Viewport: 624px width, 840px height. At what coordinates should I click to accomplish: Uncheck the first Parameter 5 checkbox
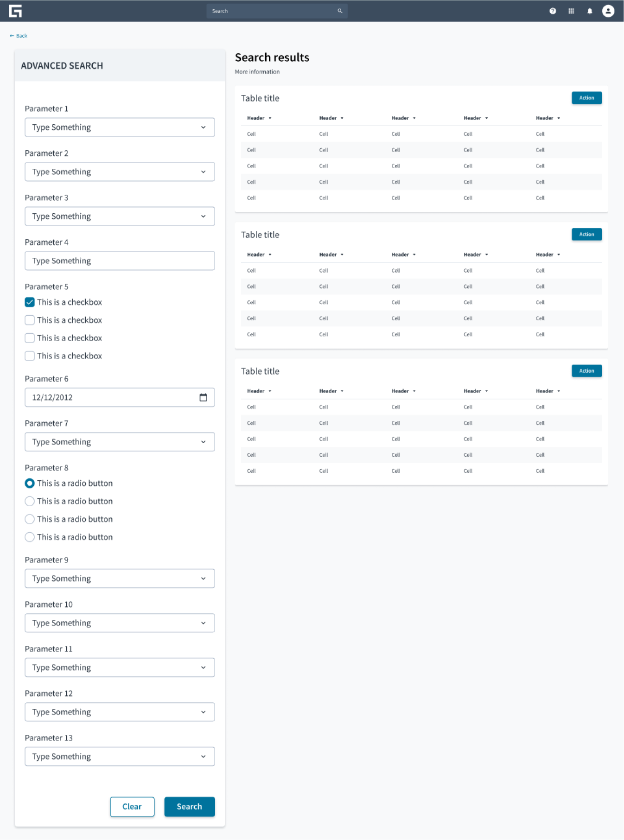click(30, 302)
